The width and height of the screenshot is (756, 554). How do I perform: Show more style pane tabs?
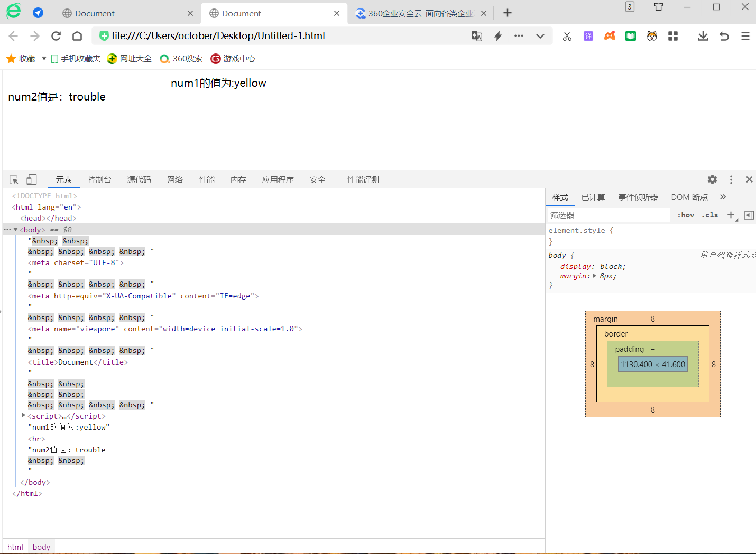tap(723, 197)
